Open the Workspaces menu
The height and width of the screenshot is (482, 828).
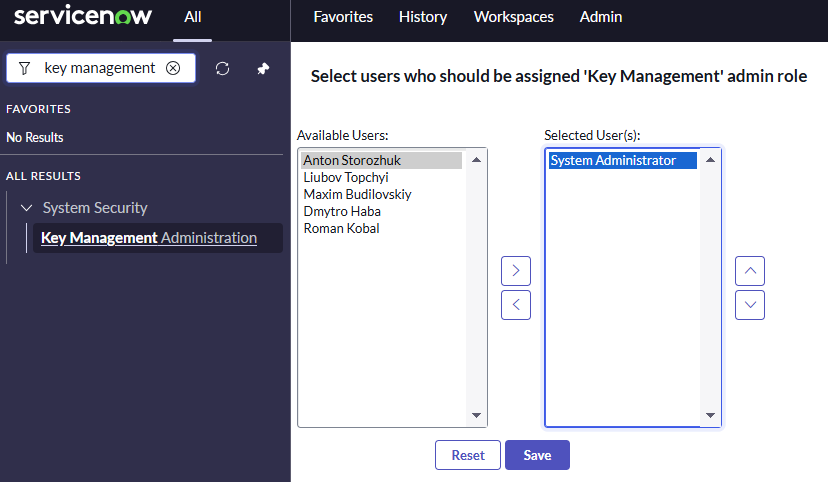513,17
